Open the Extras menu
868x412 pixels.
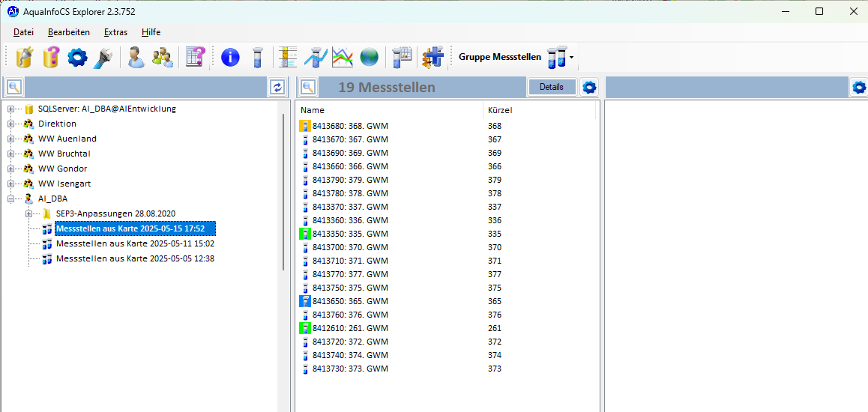pyautogui.click(x=115, y=32)
